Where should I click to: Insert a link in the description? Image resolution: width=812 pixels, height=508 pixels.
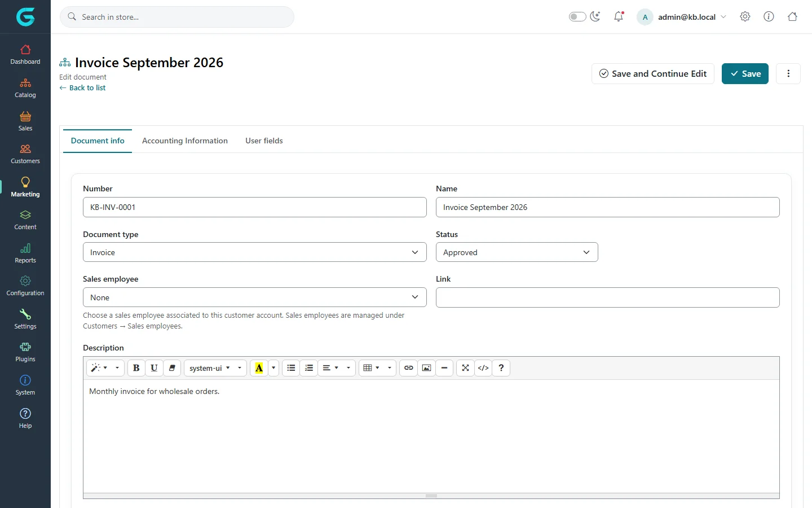409,368
